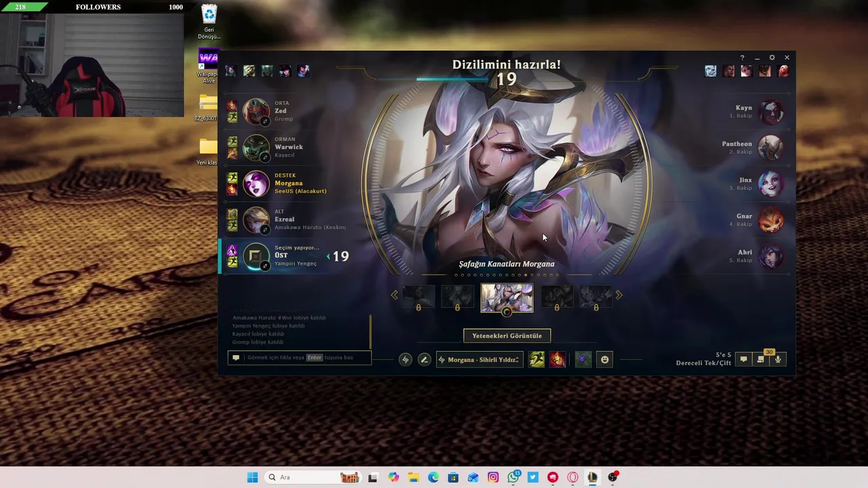868x488 pixels.
Task: Open the Windows Start menu
Action: click(x=252, y=477)
